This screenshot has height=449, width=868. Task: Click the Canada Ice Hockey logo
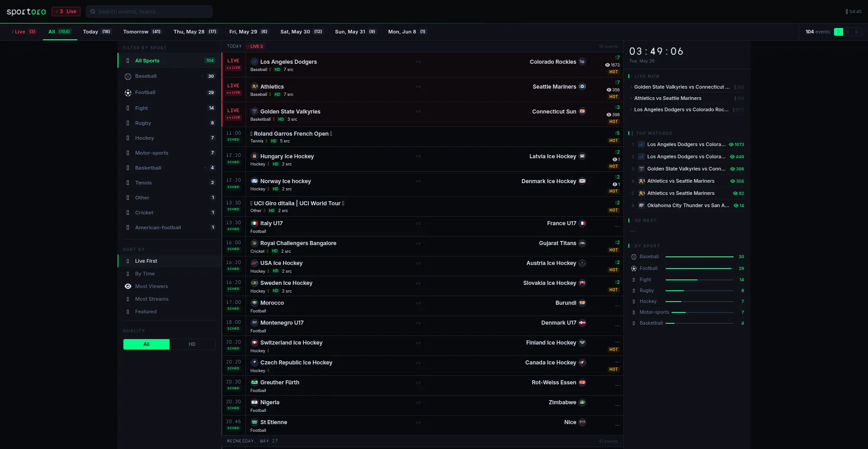(x=582, y=362)
